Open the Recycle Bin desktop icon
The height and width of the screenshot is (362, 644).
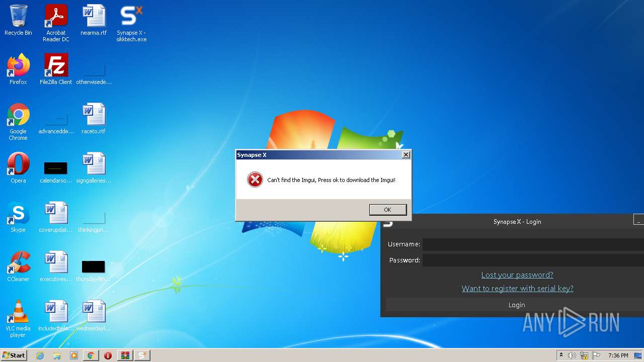tap(18, 20)
